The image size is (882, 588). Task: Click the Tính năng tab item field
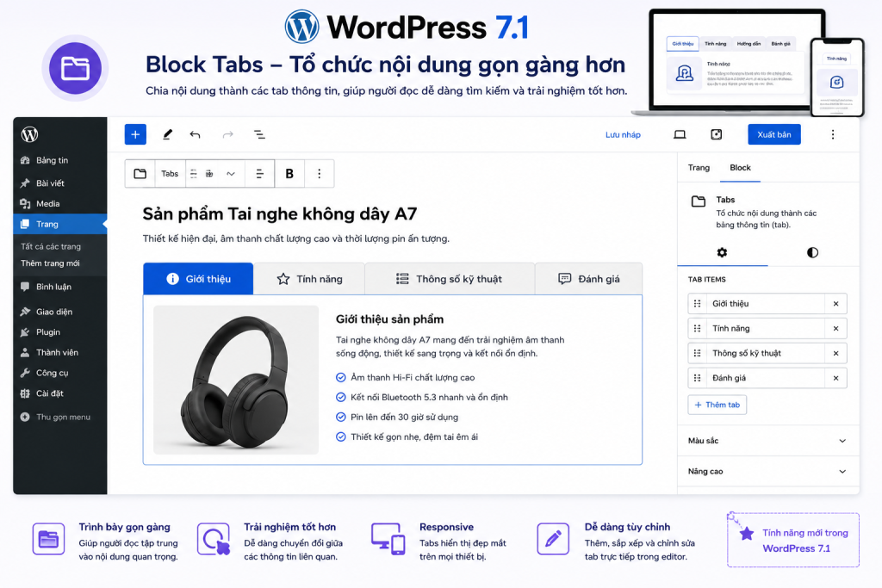point(766,328)
